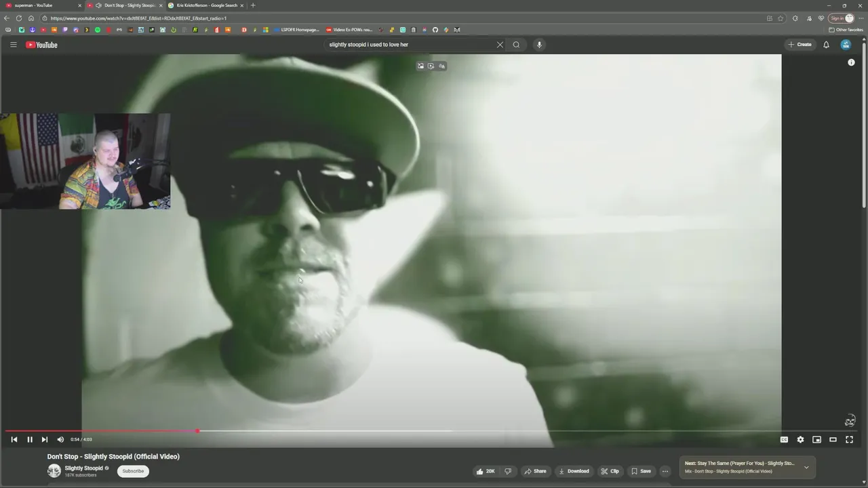Viewport: 868px width, 488px height.
Task: Click the first player overlay icon at top
Action: coord(420,66)
